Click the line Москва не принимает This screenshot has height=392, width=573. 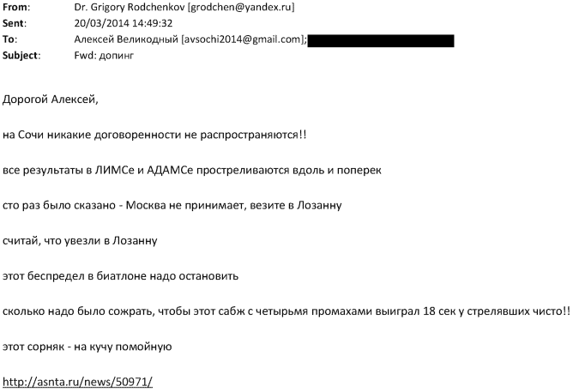[x=172, y=205]
